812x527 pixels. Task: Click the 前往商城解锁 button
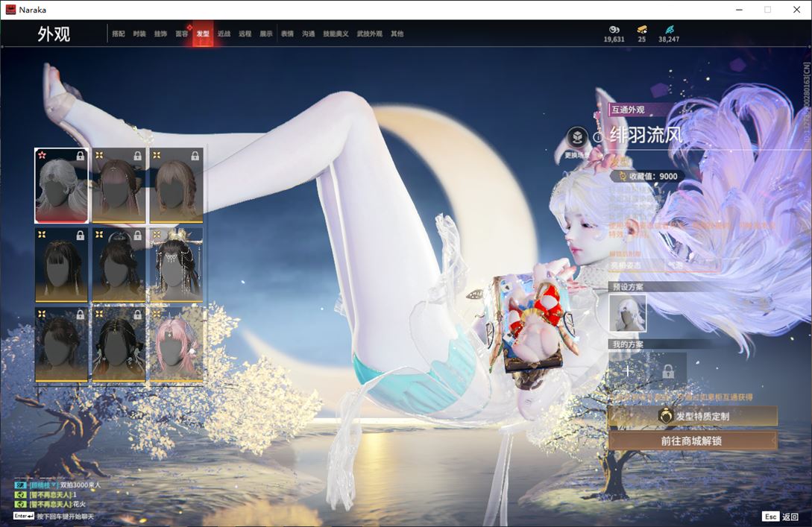click(x=692, y=441)
